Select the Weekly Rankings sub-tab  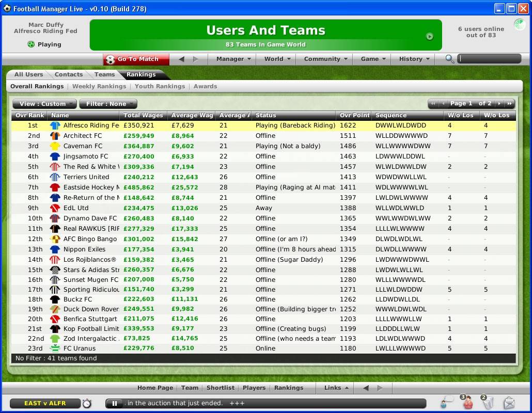point(99,86)
